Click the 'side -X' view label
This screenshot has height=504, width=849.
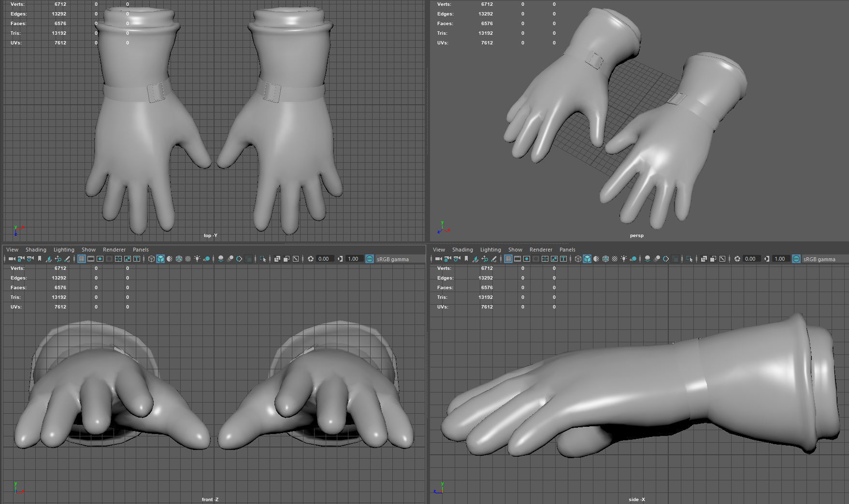click(637, 499)
